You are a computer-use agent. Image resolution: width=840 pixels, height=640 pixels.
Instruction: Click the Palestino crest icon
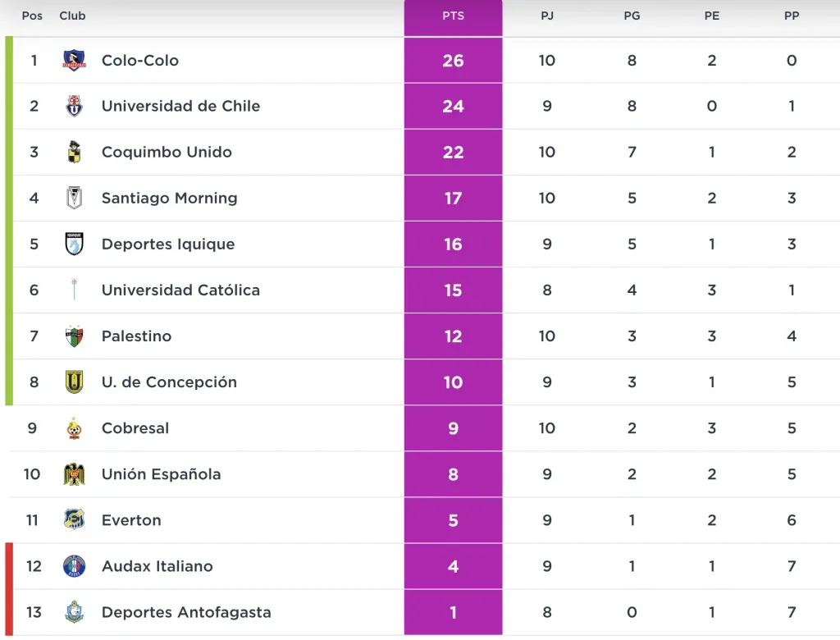(x=75, y=336)
